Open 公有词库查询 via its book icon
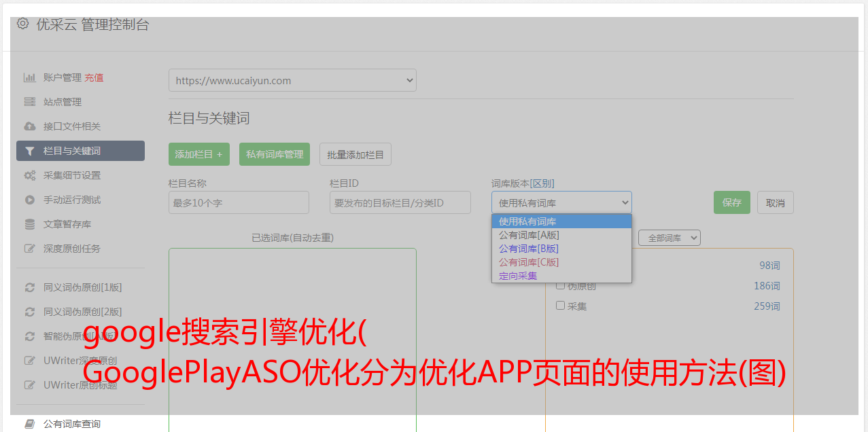The image size is (868, 432). (x=30, y=424)
